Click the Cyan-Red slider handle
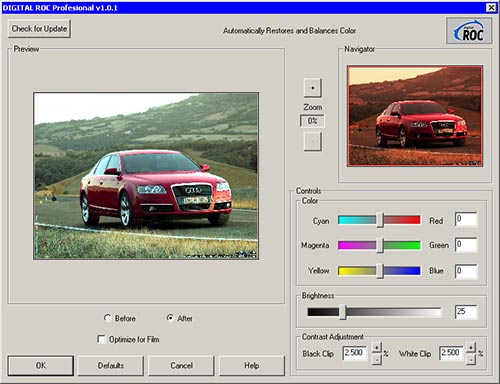Viewport: 500px width, 384px height. click(380, 220)
